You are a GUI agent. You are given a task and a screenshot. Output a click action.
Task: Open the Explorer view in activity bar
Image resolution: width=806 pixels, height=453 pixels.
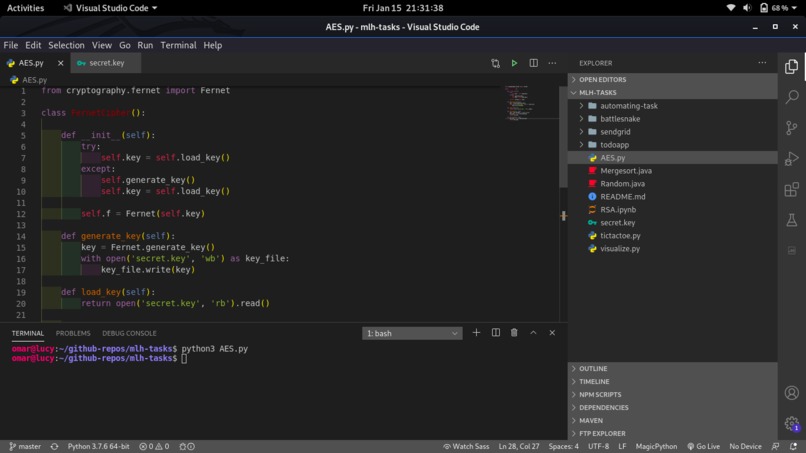pos(792,66)
